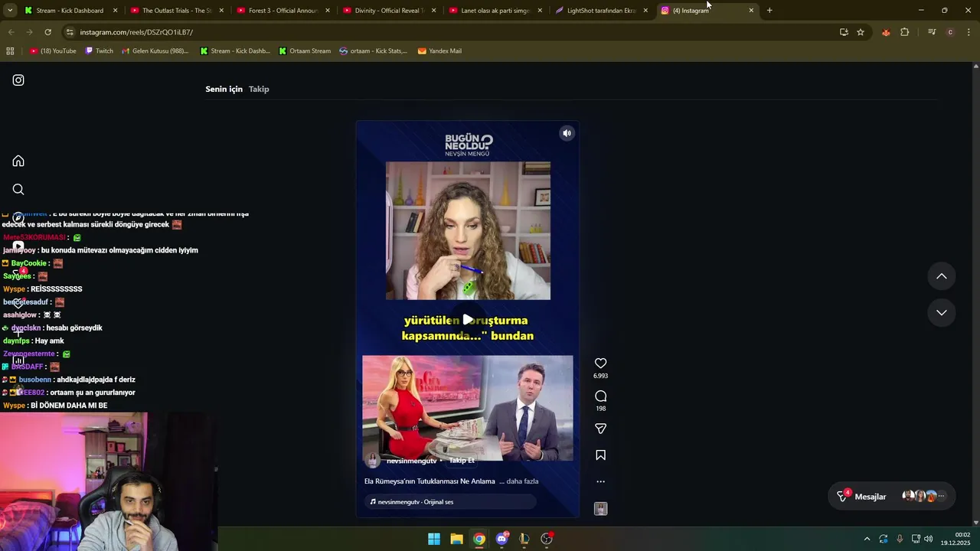Save the reel with the bookmark icon
Image resolution: width=980 pixels, height=551 pixels.
[600, 455]
